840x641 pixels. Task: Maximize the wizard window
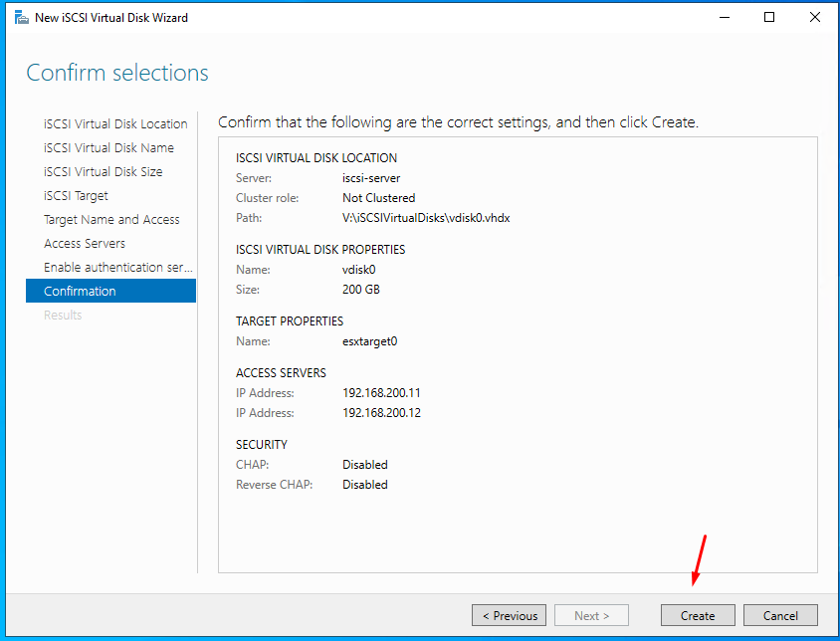769,18
